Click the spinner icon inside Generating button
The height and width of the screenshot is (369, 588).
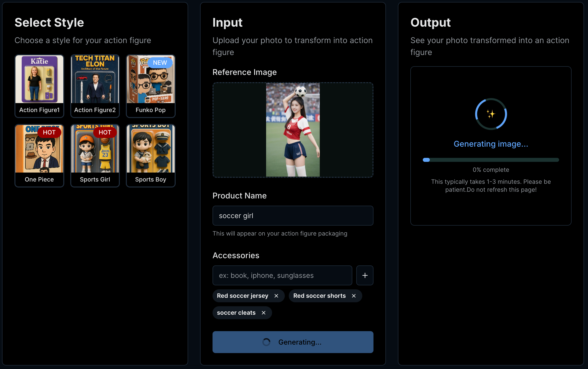coord(267,342)
